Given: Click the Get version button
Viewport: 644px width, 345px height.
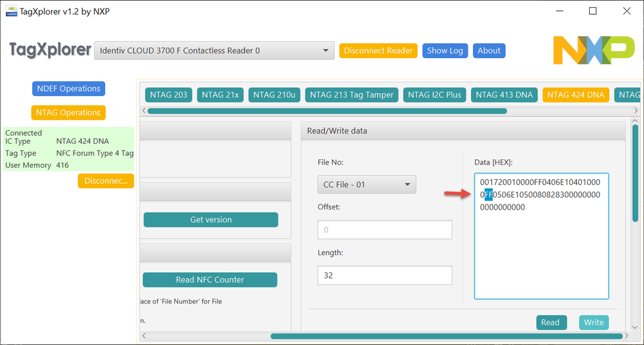Looking at the screenshot, I should [x=211, y=219].
